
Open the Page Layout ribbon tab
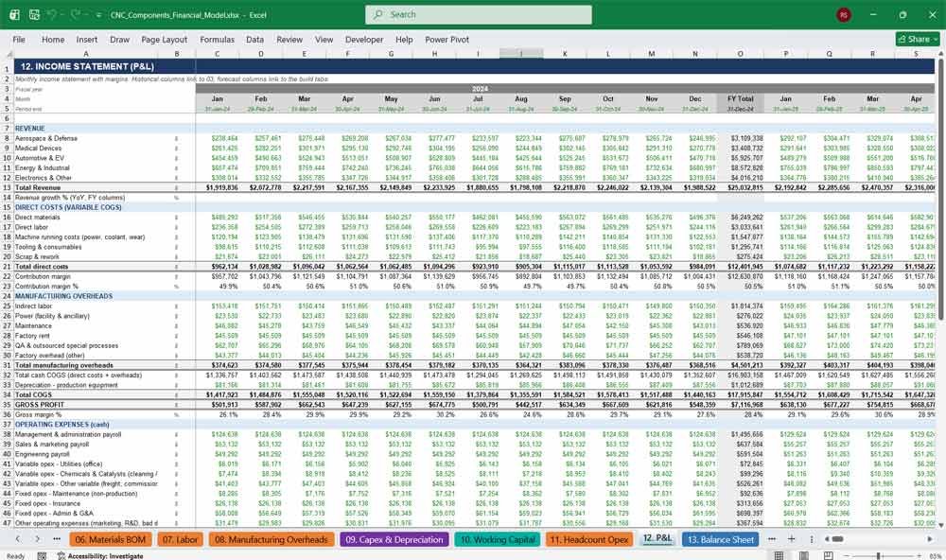164,39
